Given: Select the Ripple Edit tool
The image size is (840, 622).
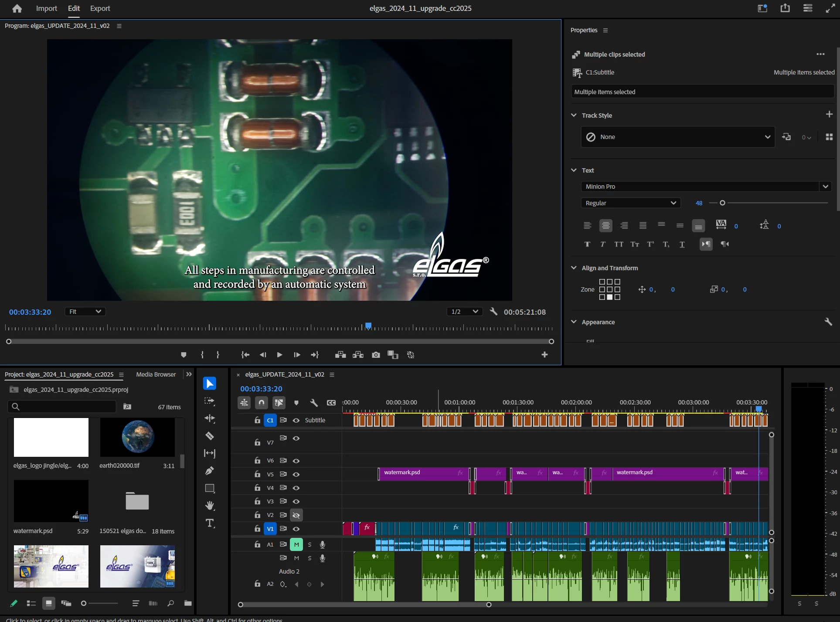Looking at the screenshot, I should click(210, 418).
